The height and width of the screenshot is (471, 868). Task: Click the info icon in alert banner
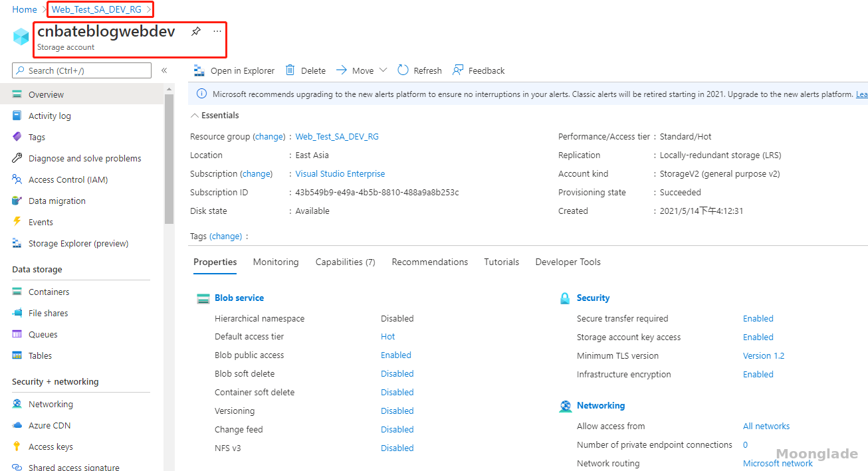pos(202,94)
